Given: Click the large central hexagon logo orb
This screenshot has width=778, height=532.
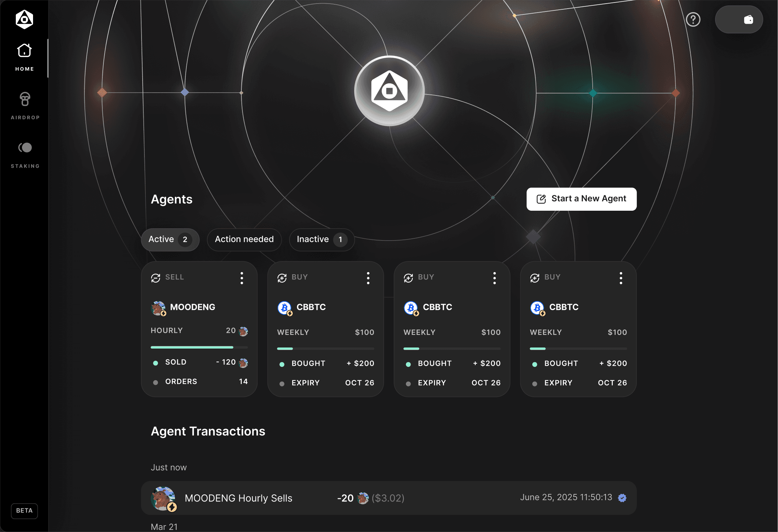Looking at the screenshot, I should [x=389, y=91].
